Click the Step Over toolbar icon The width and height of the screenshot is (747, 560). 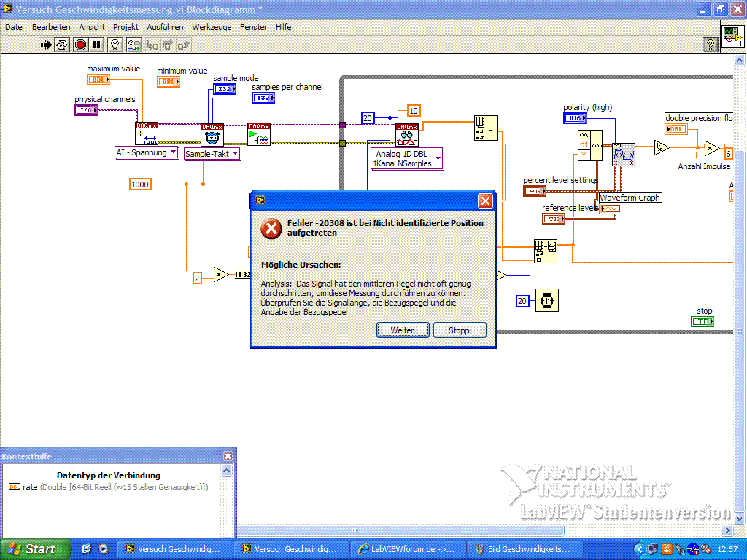[168, 44]
